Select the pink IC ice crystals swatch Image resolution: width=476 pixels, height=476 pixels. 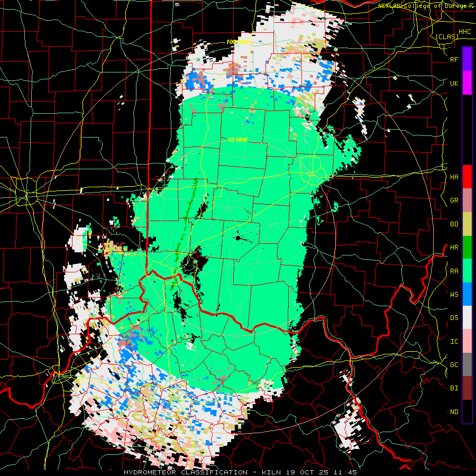(467, 341)
